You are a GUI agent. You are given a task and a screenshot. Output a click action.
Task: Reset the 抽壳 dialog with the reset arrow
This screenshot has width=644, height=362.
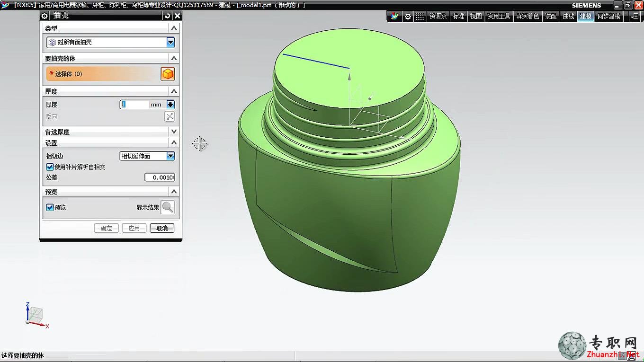pos(168,16)
